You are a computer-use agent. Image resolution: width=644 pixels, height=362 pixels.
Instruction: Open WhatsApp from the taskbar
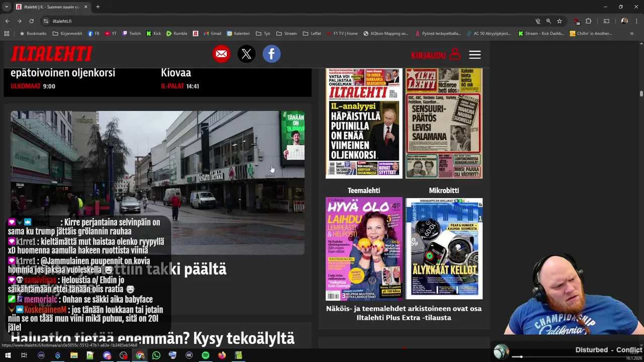pos(156,355)
